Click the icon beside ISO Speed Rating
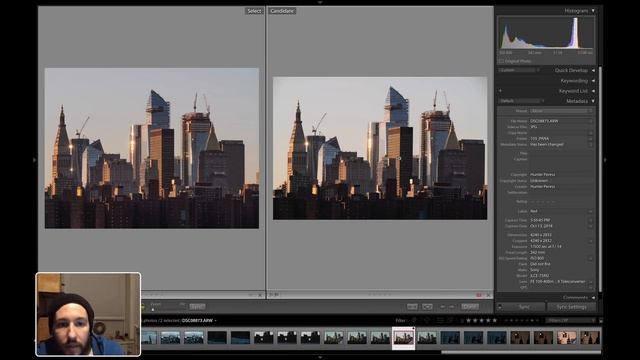Image resolution: width=640 pixels, height=360 pixels. pyautogui.click(x=590, y=258)
